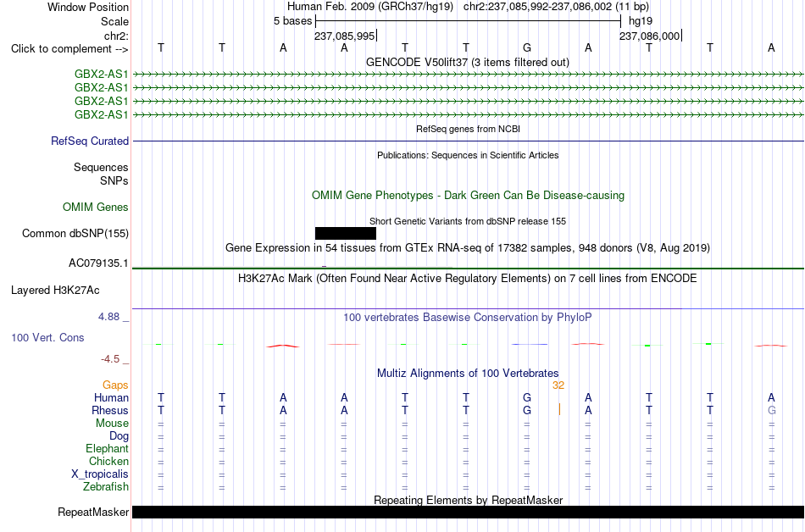805x532 pixels.
Task: Click 'Short Genetic Variants from dbSNP release 155' title
Action: pyautogui.click(x=467, y=221)
